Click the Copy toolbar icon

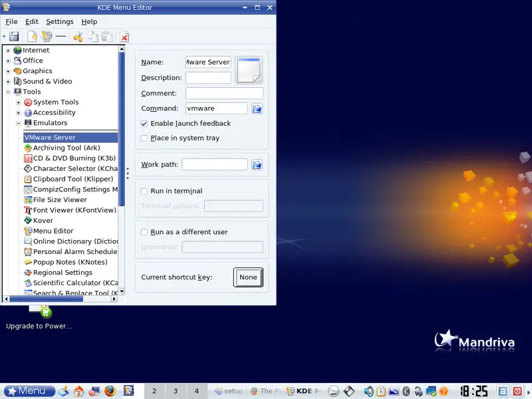pyautogui.click(x=93, y=37)
